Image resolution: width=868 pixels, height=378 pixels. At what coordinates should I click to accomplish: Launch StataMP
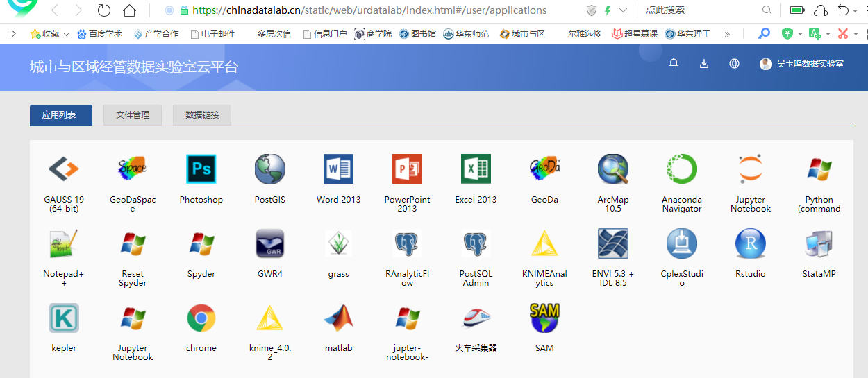(819, 243)
